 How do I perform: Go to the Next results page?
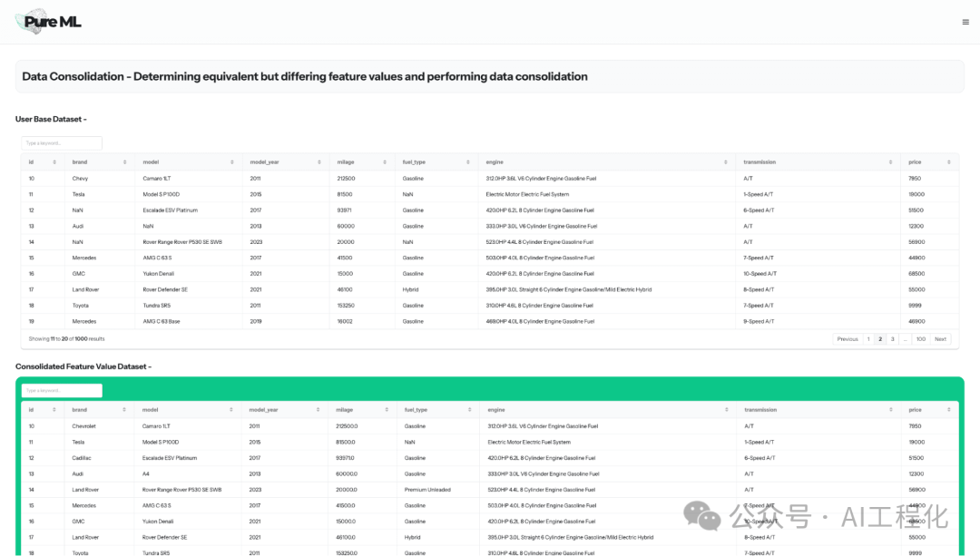coord(940,339)
